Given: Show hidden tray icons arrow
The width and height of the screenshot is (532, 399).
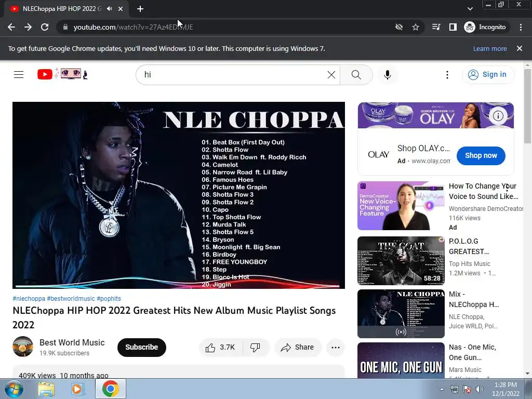Looking at the screenshot, I should 442,390.
